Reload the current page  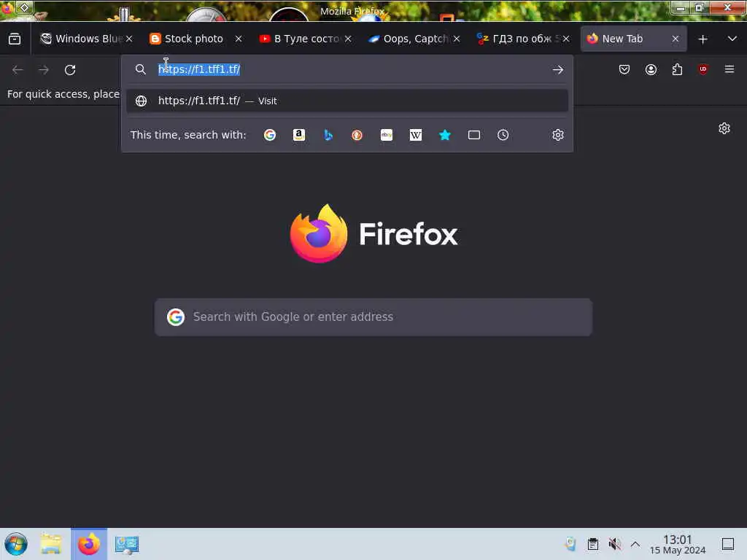(x=70, y=70)
